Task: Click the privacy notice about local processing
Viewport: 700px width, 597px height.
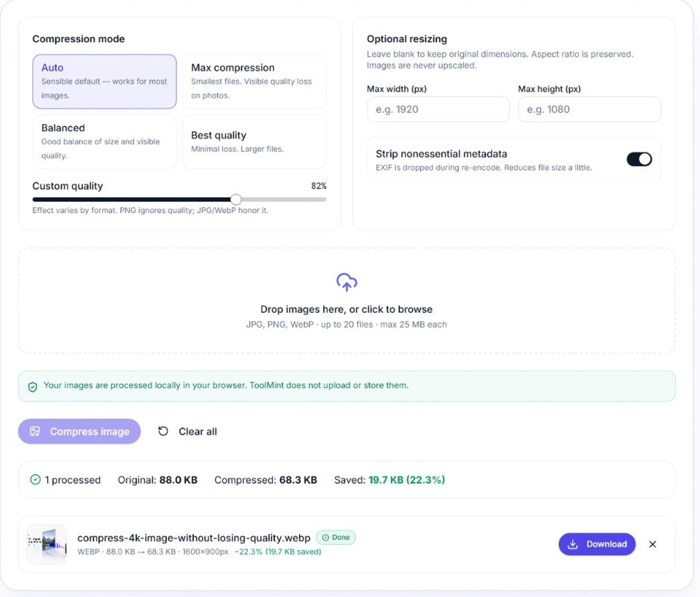Action: pos(346,386)
